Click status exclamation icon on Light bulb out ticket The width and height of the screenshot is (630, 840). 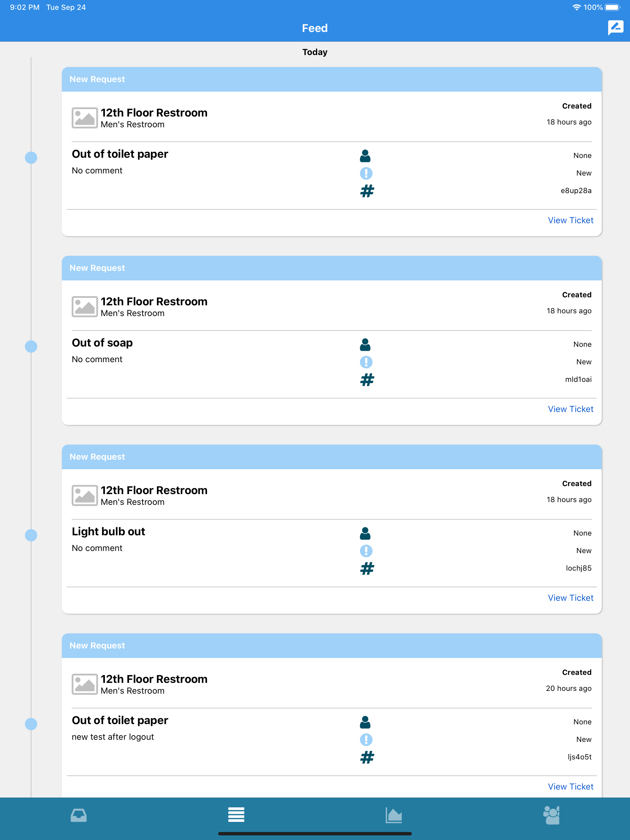pyautogui.click(x=366, y=551)
